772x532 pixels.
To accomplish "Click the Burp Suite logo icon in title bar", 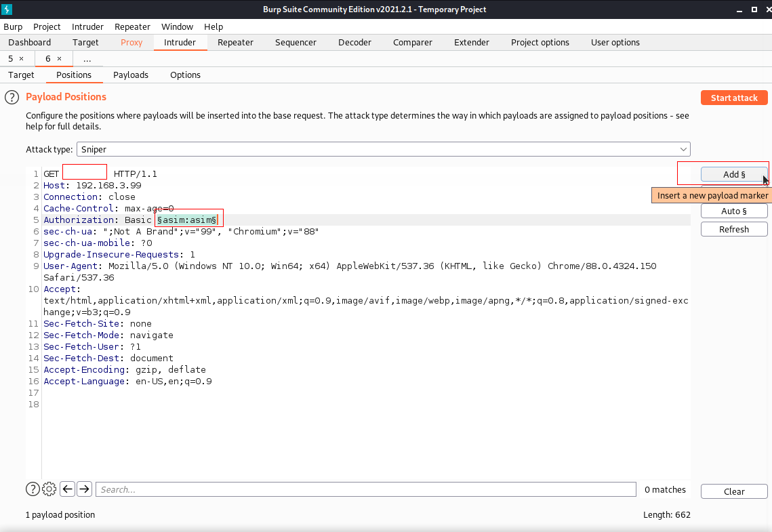I will 6,9.
